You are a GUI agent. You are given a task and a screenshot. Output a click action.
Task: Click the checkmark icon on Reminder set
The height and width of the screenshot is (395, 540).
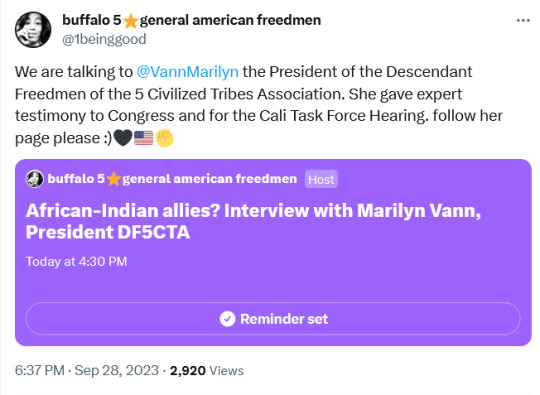(227, 319)
